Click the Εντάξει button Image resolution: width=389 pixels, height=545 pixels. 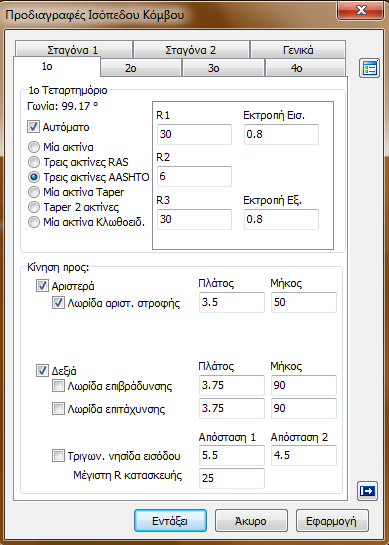coord(170,521)
